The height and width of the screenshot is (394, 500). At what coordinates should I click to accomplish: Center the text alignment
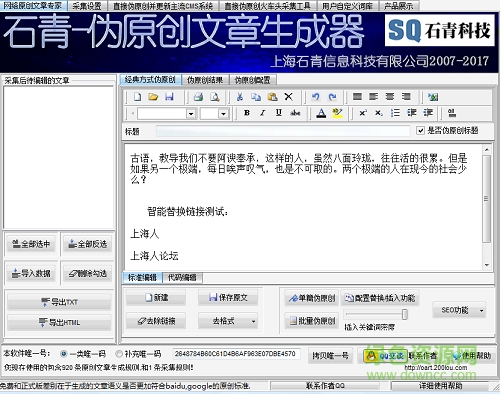coord(390,97)
